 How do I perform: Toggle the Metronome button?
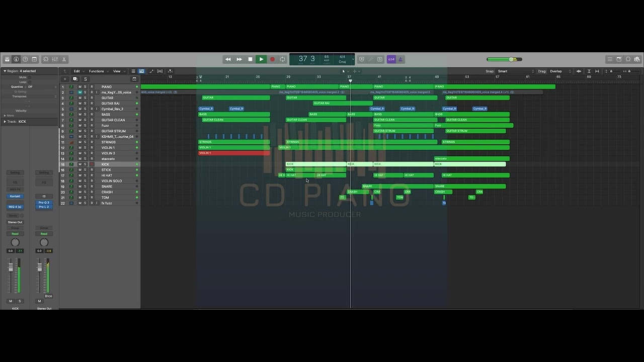coord(400,59)
